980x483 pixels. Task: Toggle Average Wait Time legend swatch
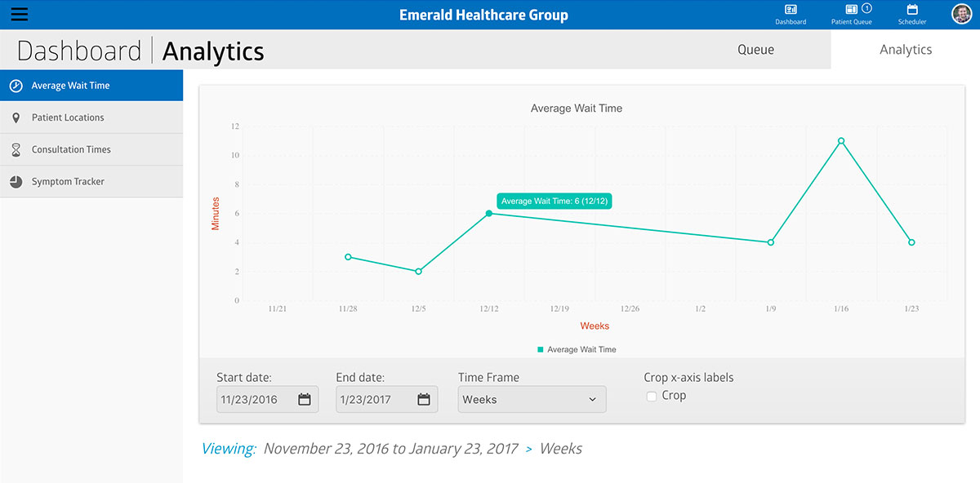pyautogui.click(x=540, y=349)
